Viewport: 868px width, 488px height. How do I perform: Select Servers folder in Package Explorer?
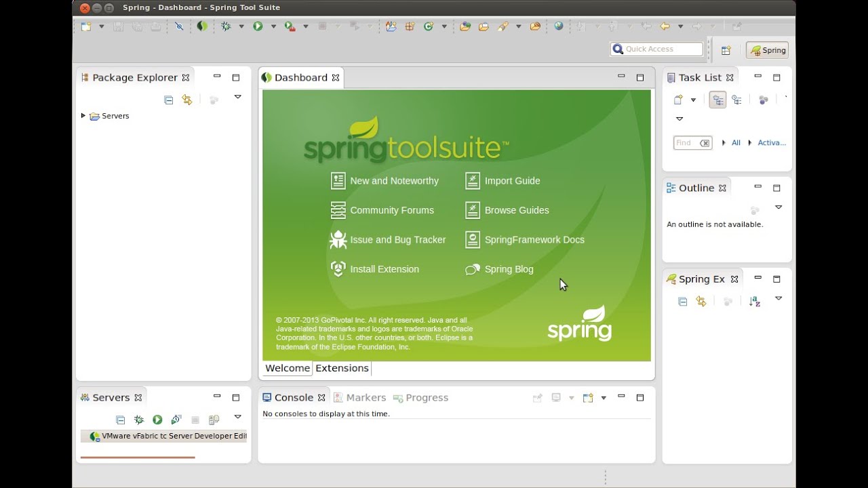[109, 116]
